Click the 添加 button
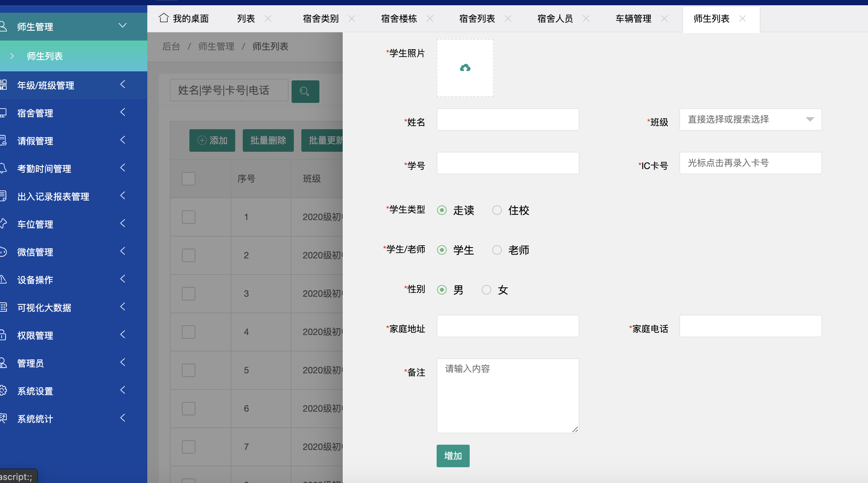 pos(212,140)
